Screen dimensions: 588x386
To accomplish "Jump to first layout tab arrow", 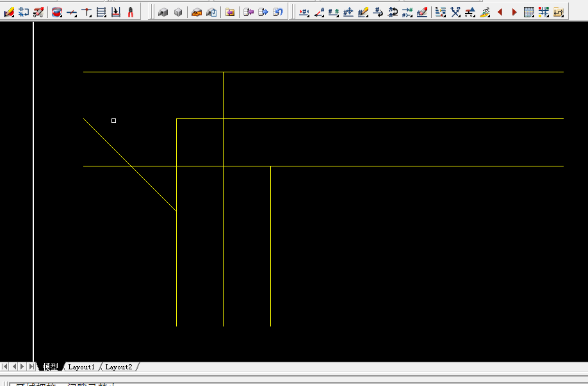I will click(5, 367).
